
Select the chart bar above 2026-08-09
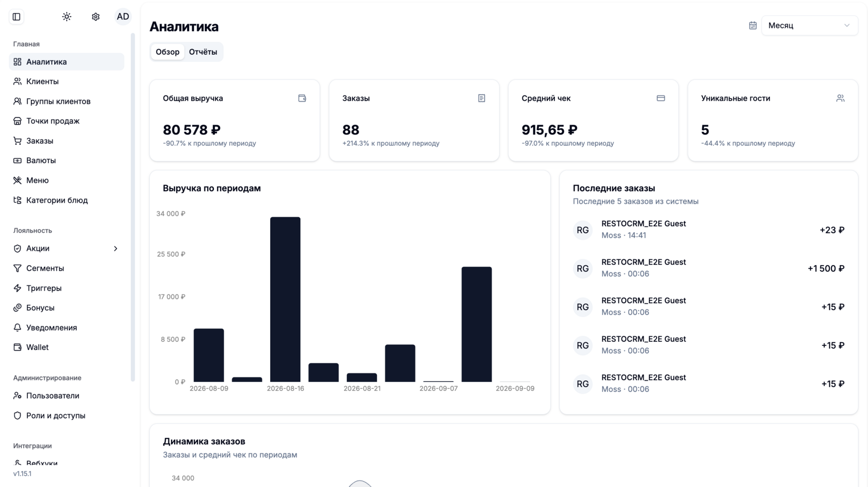209,355
